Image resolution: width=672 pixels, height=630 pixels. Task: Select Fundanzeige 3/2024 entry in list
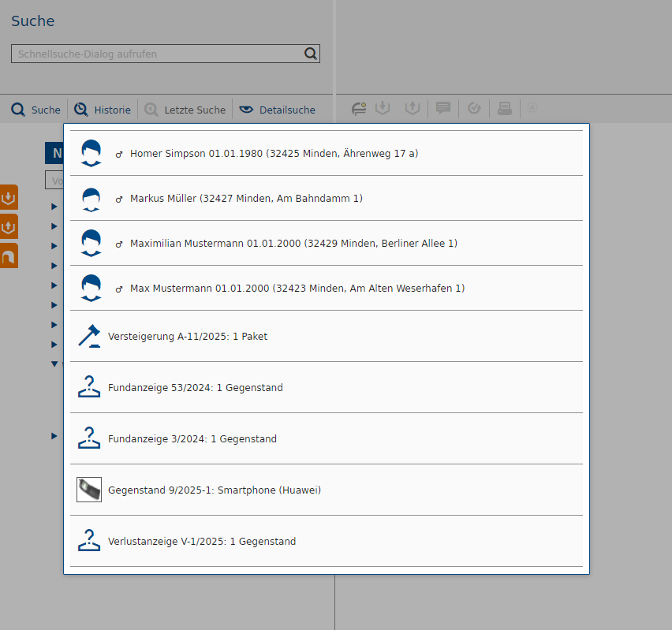coord(192,439)
